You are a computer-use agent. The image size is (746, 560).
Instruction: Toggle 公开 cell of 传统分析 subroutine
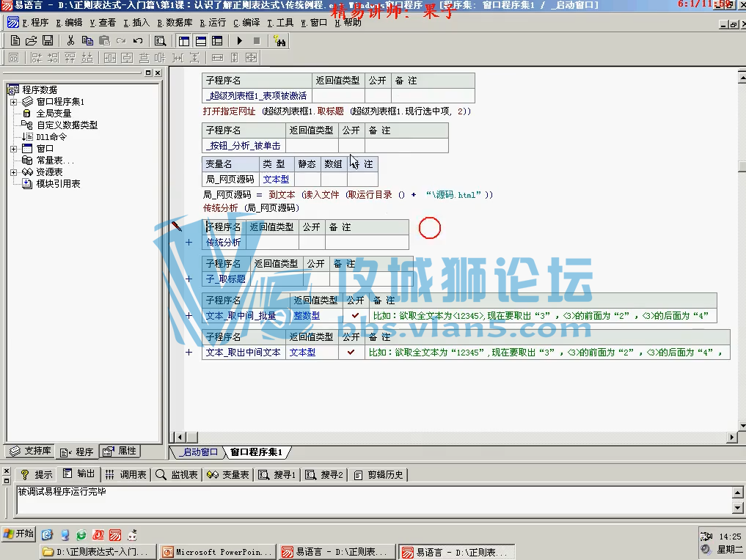(x=312, y=243)
